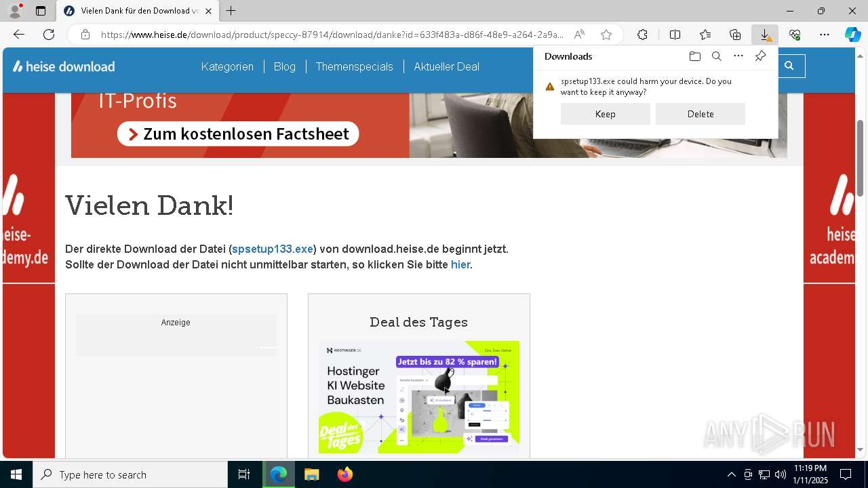
Task: Open File Explorer from taskbar
Action: click(x=311, y=474)
